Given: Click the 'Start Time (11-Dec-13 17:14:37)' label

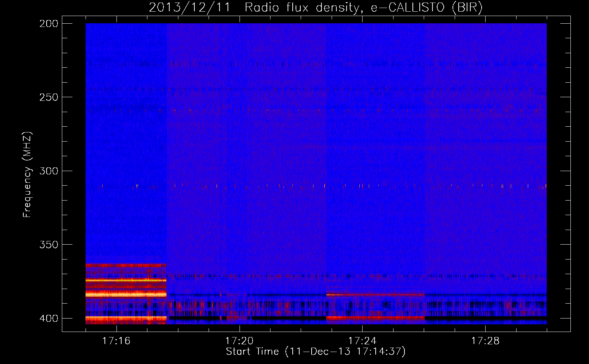Looking at the screenshot, I should pyautogui.click(x=316, y=351).
